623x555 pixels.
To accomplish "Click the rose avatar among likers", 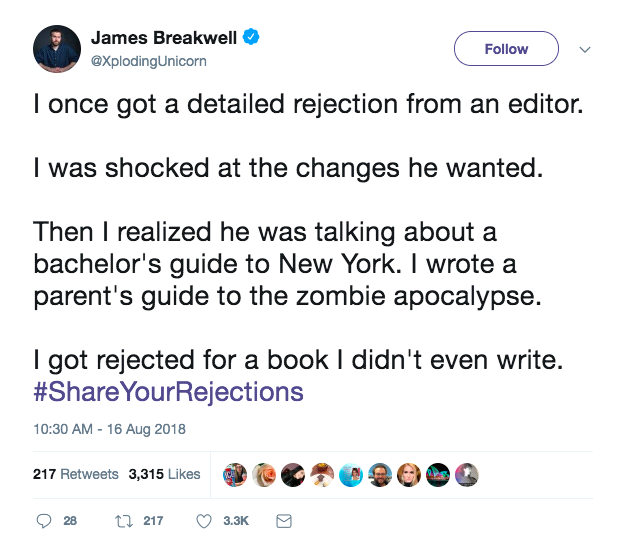I will click(x=263, y=475).
